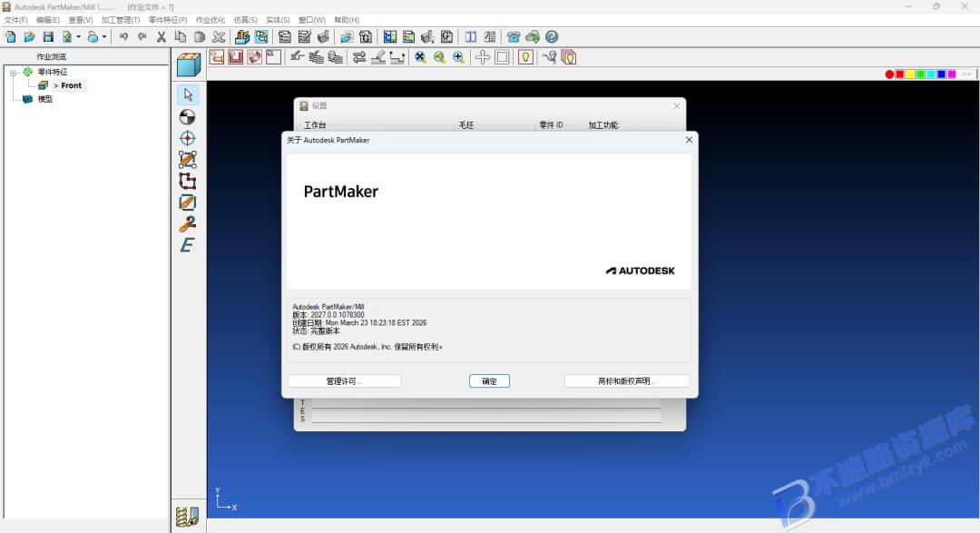Open a job with the folder icon
This screenshot has width=980, height=533.
(29, 37)
